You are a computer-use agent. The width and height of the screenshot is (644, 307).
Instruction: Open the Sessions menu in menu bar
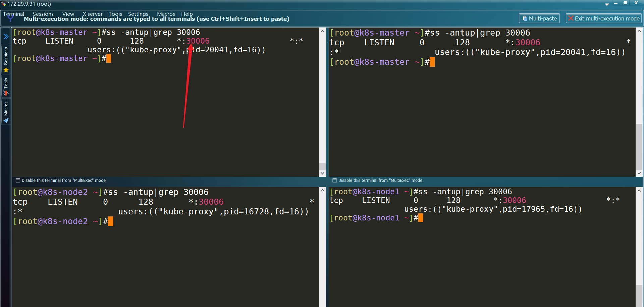(x=43, y=14)
